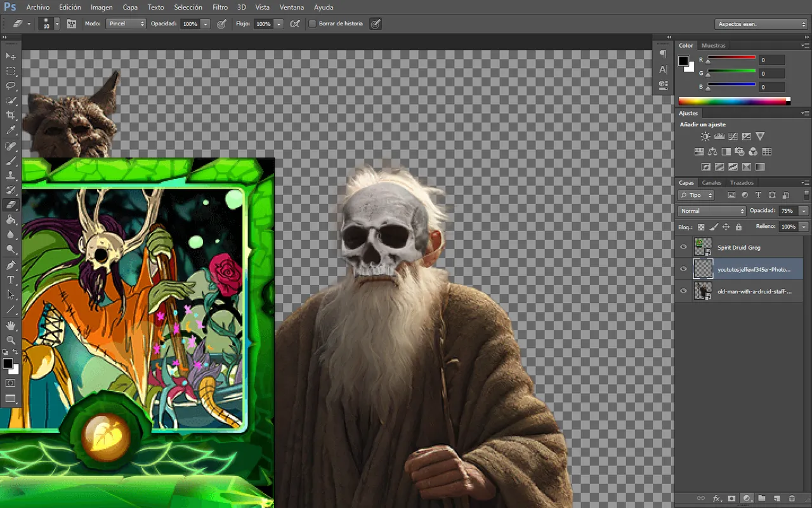Select the Move tool
This screenshot has height=508, width=812.
tap(11, 57)
